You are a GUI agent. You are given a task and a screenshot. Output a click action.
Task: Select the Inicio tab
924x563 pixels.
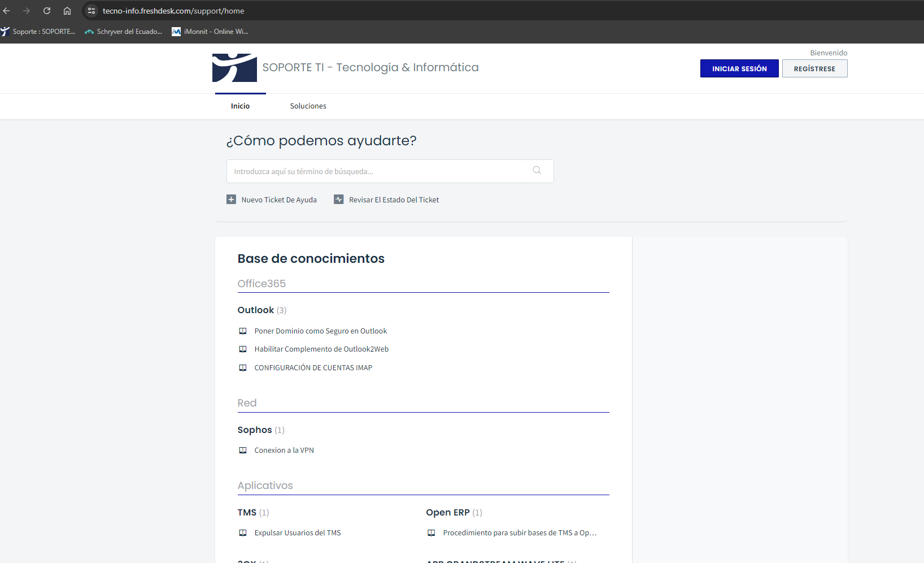pyautogui.click(x=240, y=106)
